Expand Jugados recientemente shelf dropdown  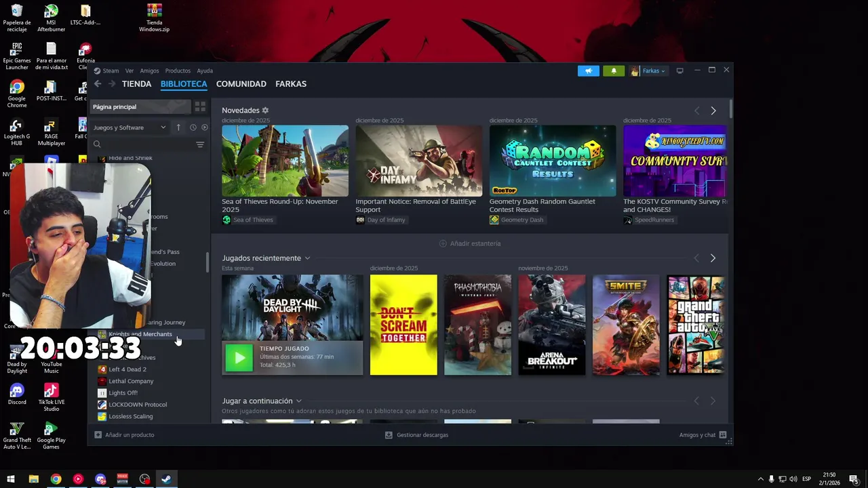[307, 258]
